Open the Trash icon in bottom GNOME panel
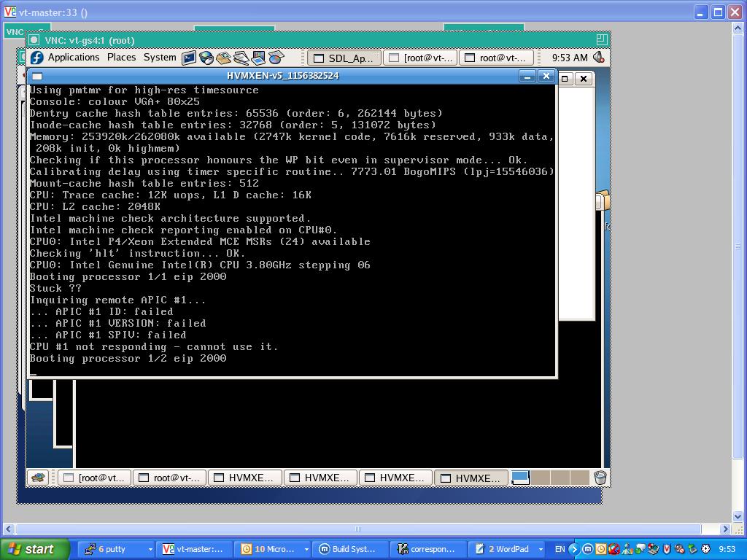 [600, 478]
